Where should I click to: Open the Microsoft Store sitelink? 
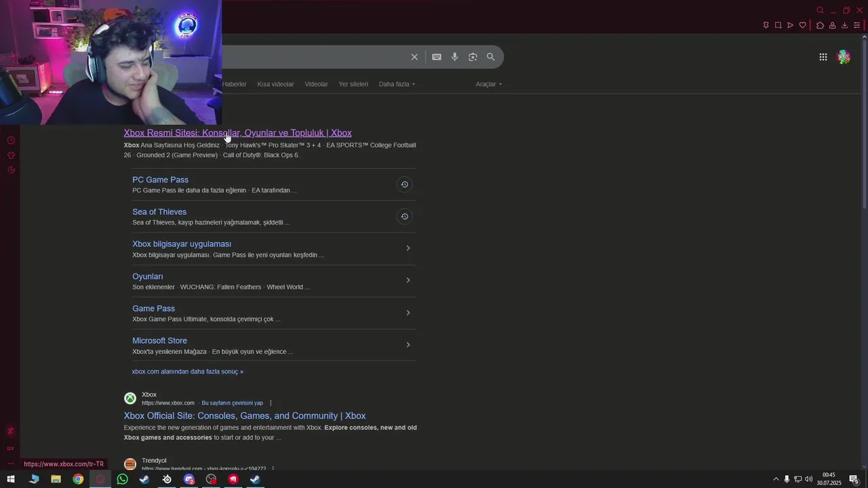click(159, 340)
